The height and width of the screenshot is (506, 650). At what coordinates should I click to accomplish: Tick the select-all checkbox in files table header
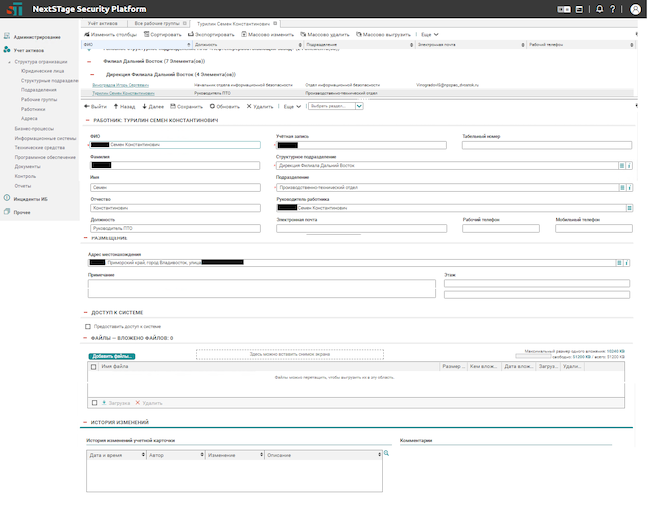tap(94, 367)
